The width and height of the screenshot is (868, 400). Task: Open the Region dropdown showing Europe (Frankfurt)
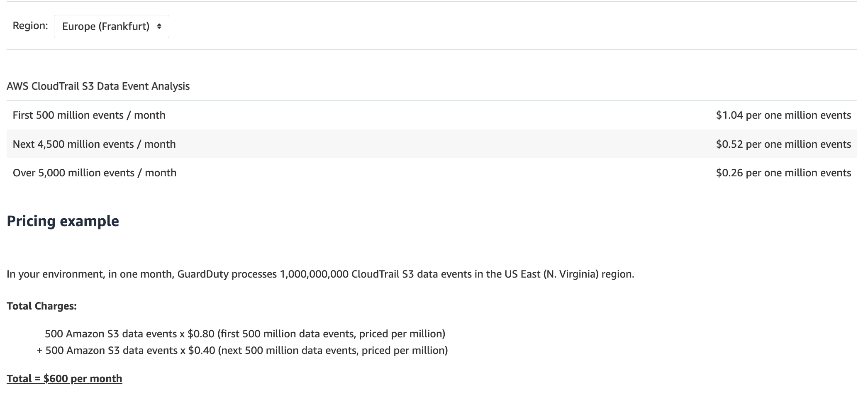[x=111, y=27]
